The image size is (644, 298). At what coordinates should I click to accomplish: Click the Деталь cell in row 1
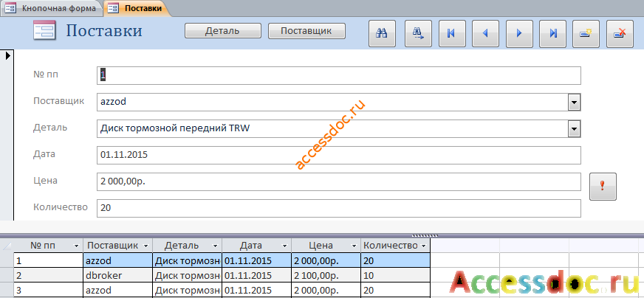[188, 260]
